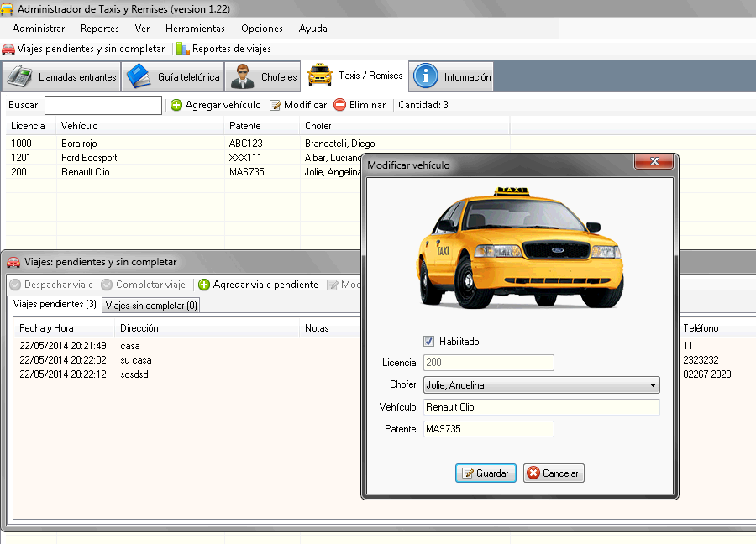Open the Guía telefónica book icon tab
This screenshot has width=756, height=544.
(172, 76)
